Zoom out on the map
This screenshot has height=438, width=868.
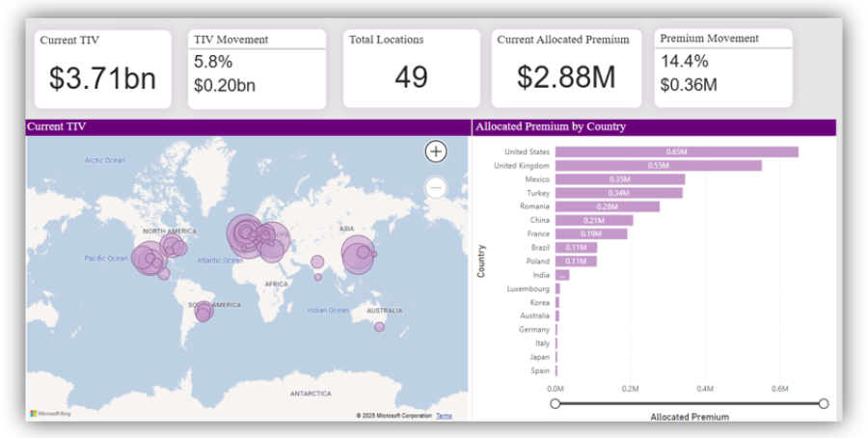[x=436, y=187]
